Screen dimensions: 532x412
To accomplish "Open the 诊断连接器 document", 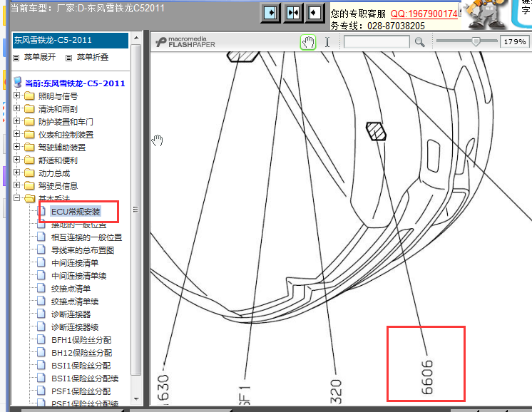I will [x=71, y=314].
